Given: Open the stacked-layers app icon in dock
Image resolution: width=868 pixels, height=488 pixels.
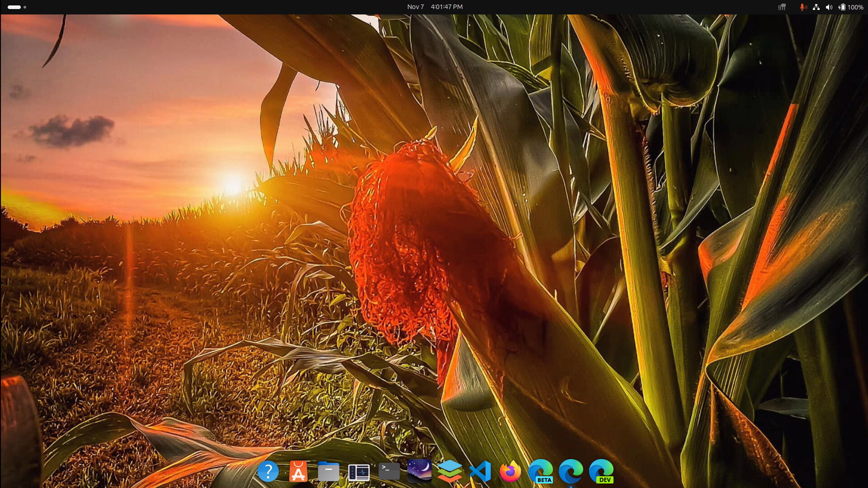Looking at the screenshot, I should pyautogui.click(x=450, y=471).
